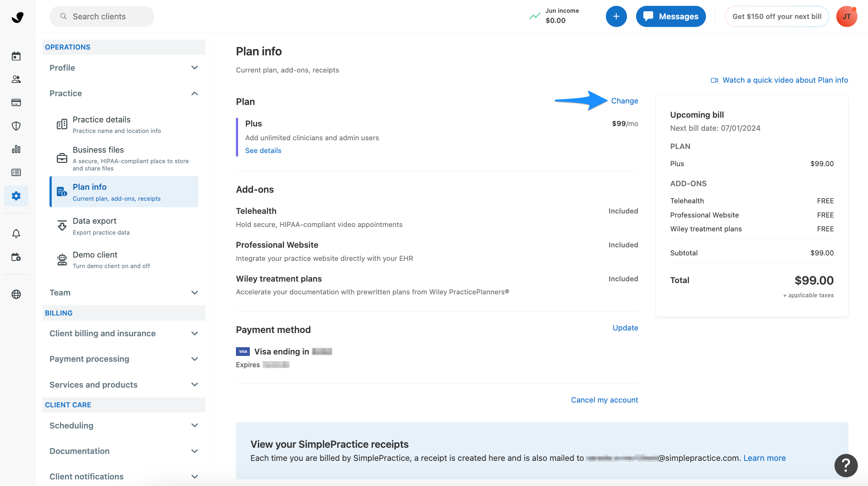This screenshot has height=486, width=868.
Task: Open Practice details settings page
Action: coord(124,125)
